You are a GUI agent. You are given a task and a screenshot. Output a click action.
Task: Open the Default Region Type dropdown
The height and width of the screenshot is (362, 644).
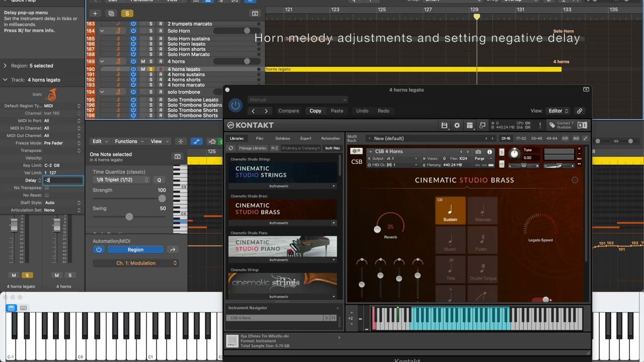[x=62, y=106]
